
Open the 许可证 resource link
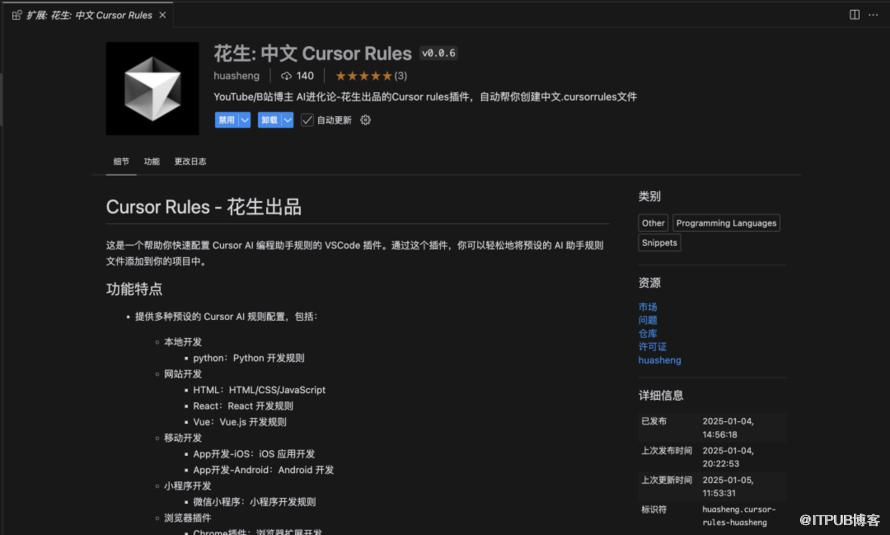click(652, 347)
